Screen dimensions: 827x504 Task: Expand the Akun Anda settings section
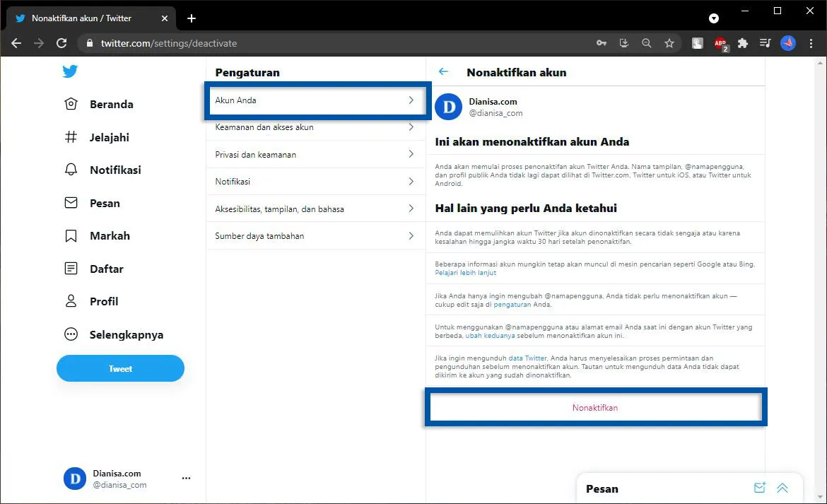[316, 100]
